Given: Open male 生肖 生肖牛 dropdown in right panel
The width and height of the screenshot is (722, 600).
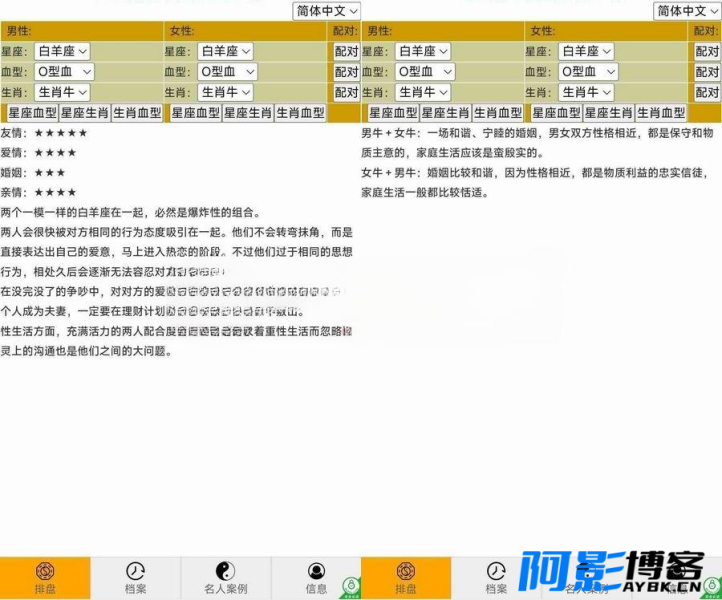Looking at the screenshot, I should point(423,92).
